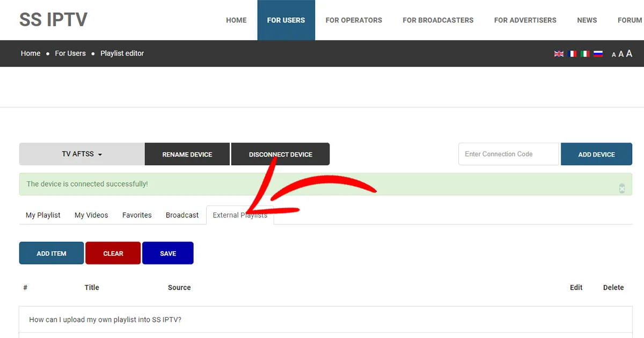Set largest font size A
Screen dimensions: 644x338
tap(629, 54)
